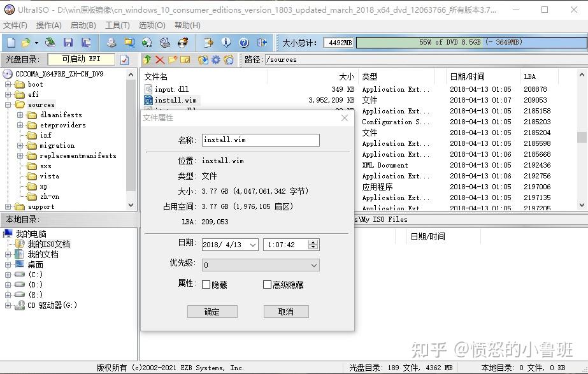Image resolution: width=588 pixels, height=374 pixels.
Task: Select the 我的ISO文档 tree item
Action: (x=49, y=244)
